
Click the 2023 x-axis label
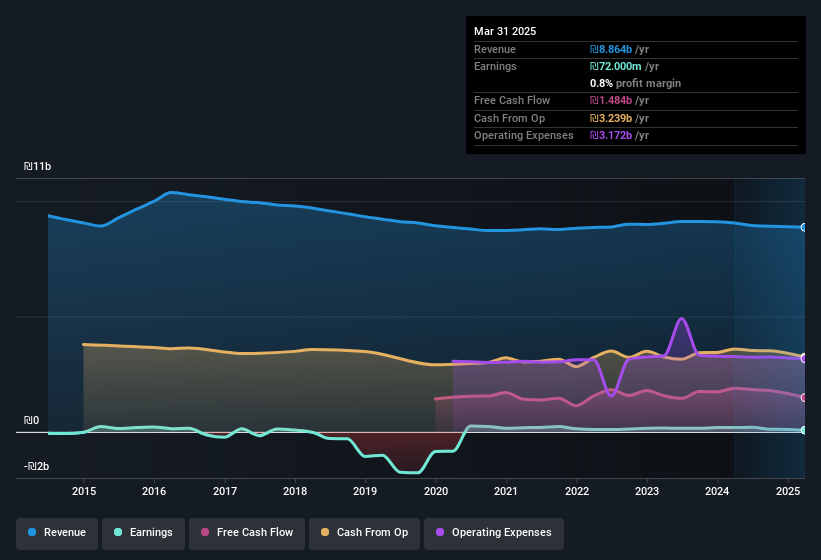[x=647, y=491]
